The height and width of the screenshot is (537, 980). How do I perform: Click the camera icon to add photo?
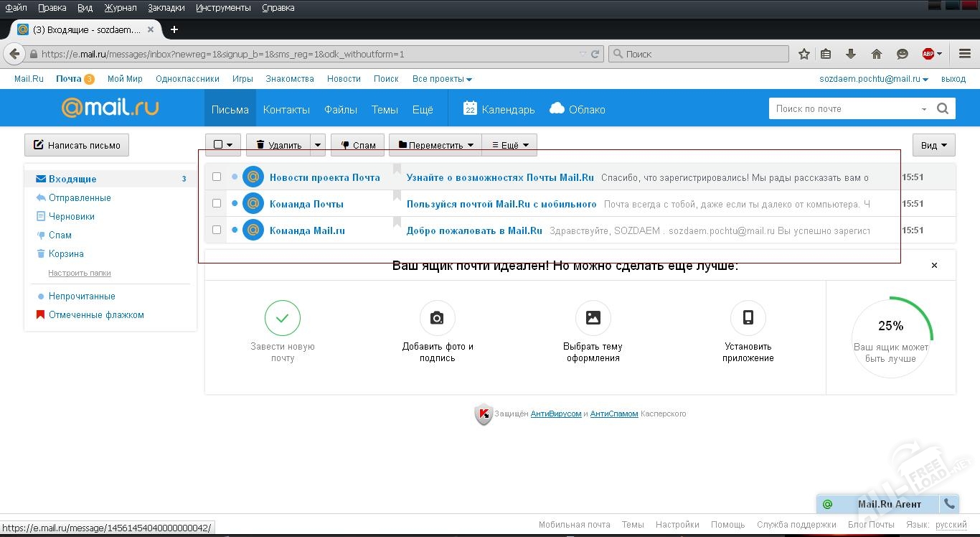pos(437,318)
